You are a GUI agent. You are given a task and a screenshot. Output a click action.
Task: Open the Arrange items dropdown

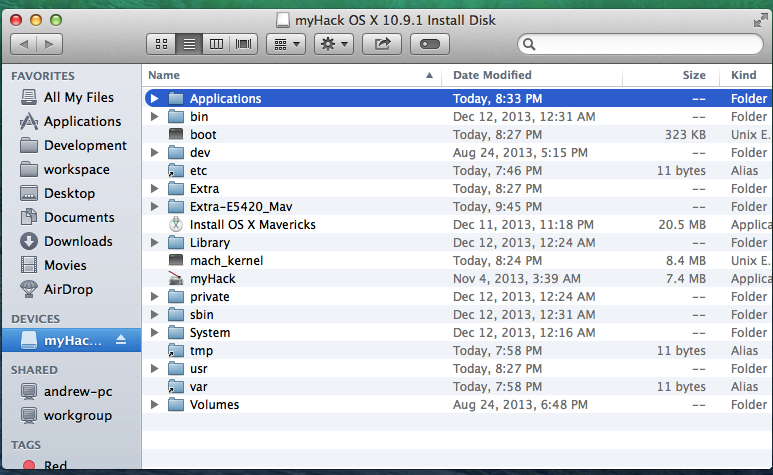(x=285, y=44)
